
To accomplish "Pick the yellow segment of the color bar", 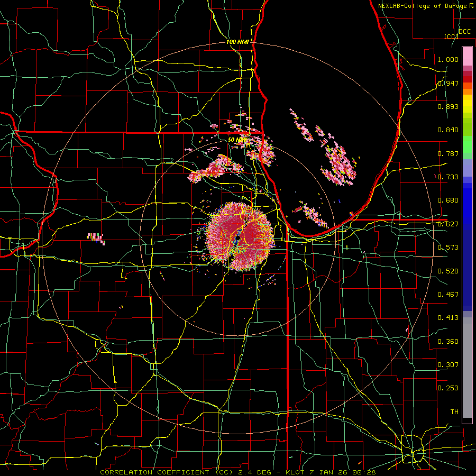I will pyautogui.click(x=467, y=104).
